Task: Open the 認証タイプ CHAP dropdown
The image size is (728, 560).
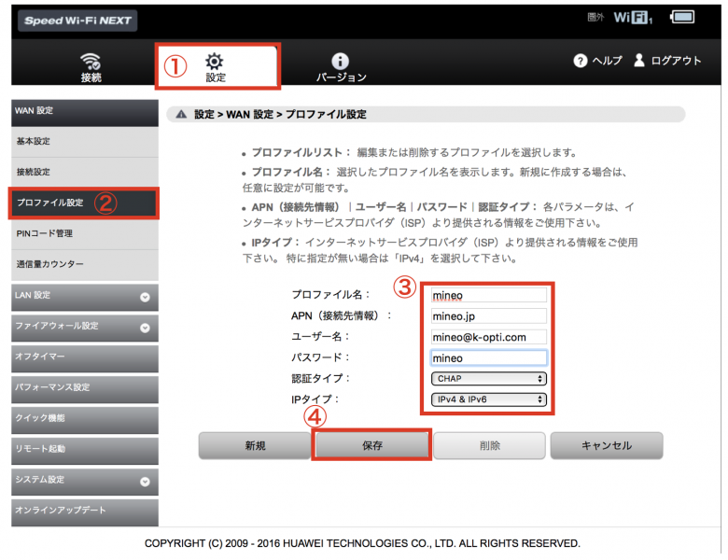Action: coord(488,379)
